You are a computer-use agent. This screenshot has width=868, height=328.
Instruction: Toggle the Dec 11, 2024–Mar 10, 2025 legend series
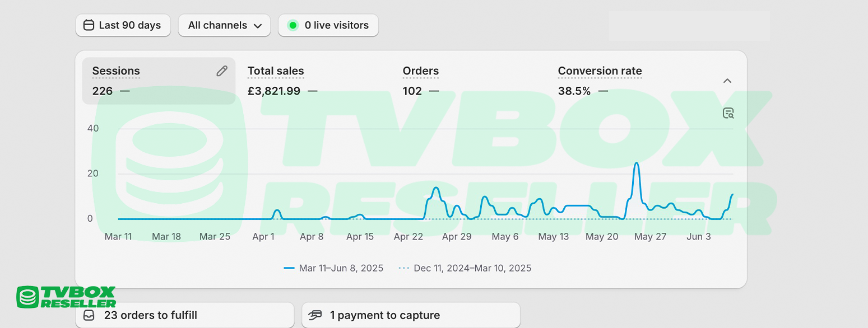click(465, 268)
